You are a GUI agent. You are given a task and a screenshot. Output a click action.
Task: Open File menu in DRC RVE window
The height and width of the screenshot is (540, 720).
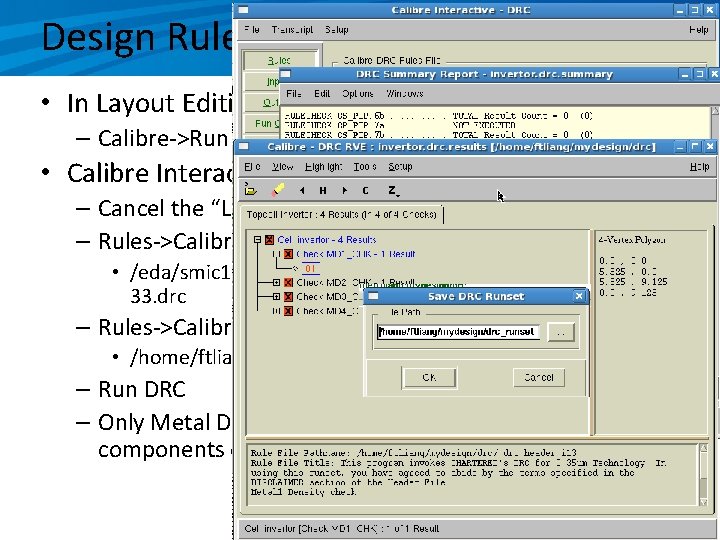[252, 167]
